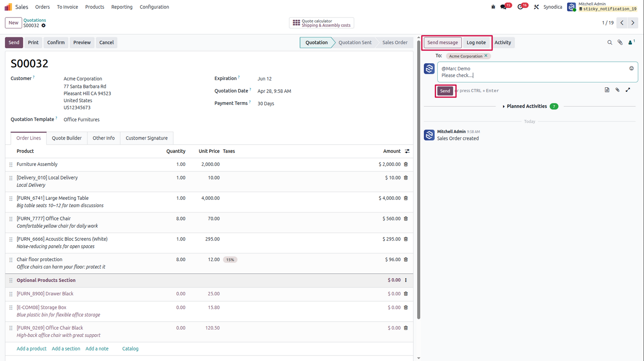Open Optional Products Section kebab menu

coord(406,280)
